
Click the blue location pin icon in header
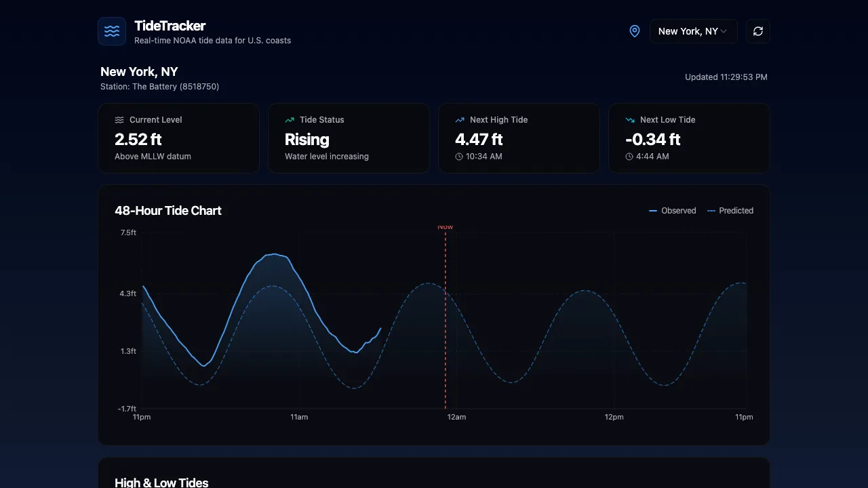pyautogui.click(x=634, y=30)
